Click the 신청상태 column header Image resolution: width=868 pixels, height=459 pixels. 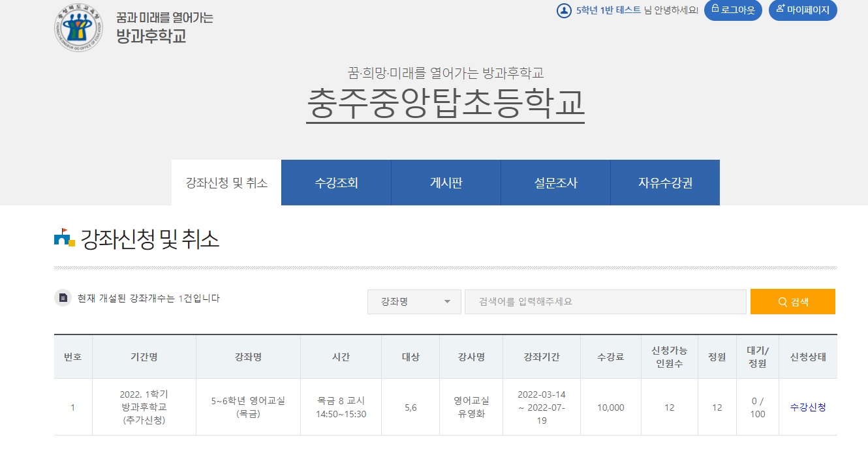(x=808, y=357)
